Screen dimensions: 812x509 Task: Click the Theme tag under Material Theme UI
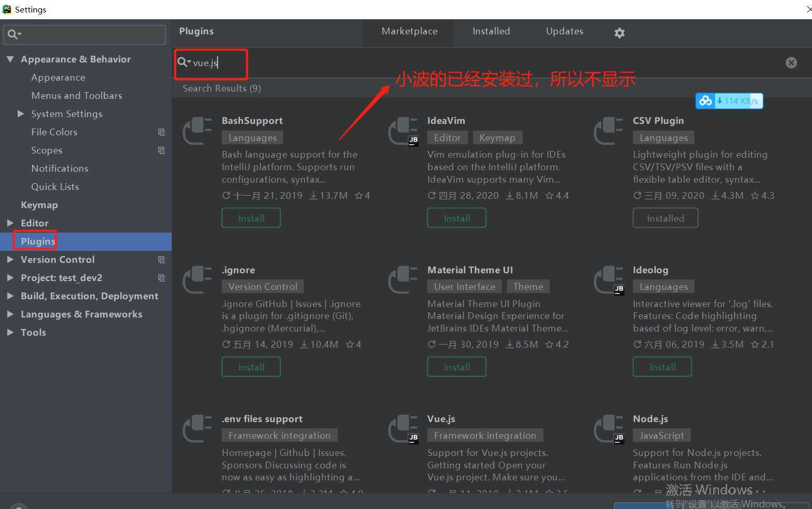point(528,287)
